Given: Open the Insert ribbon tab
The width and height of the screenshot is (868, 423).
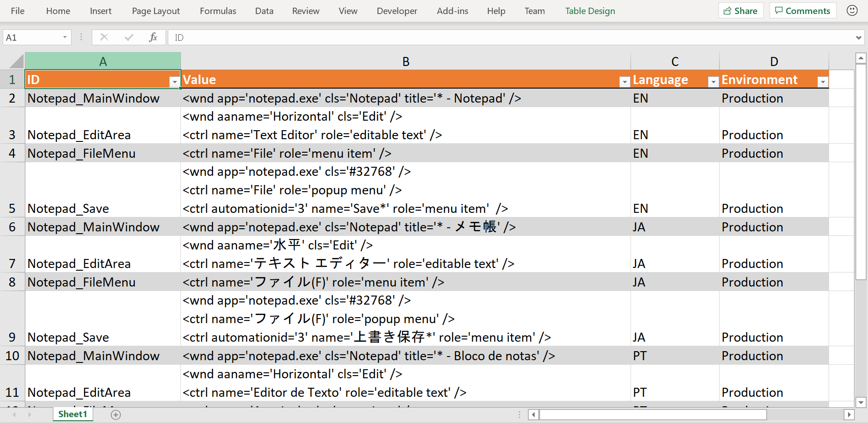Looking at the screenshot, I should coord(100,11).
